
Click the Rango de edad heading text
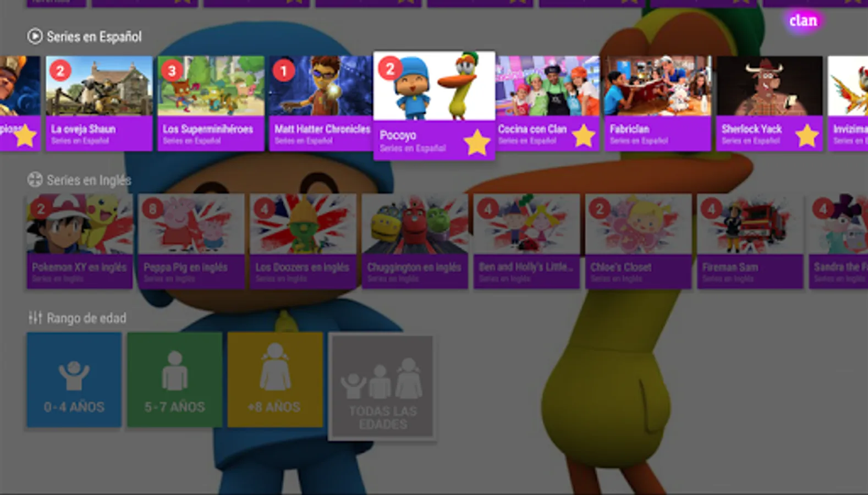click(86, 318)
